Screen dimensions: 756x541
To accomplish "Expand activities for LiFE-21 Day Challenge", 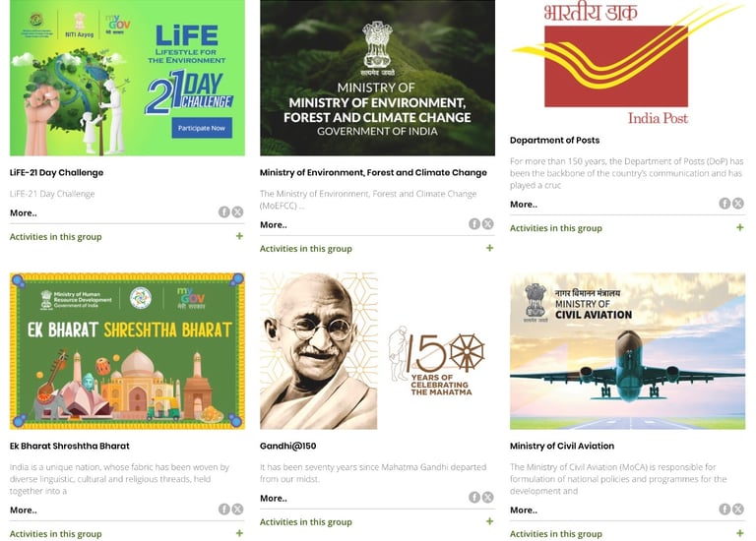I will 239,236.
